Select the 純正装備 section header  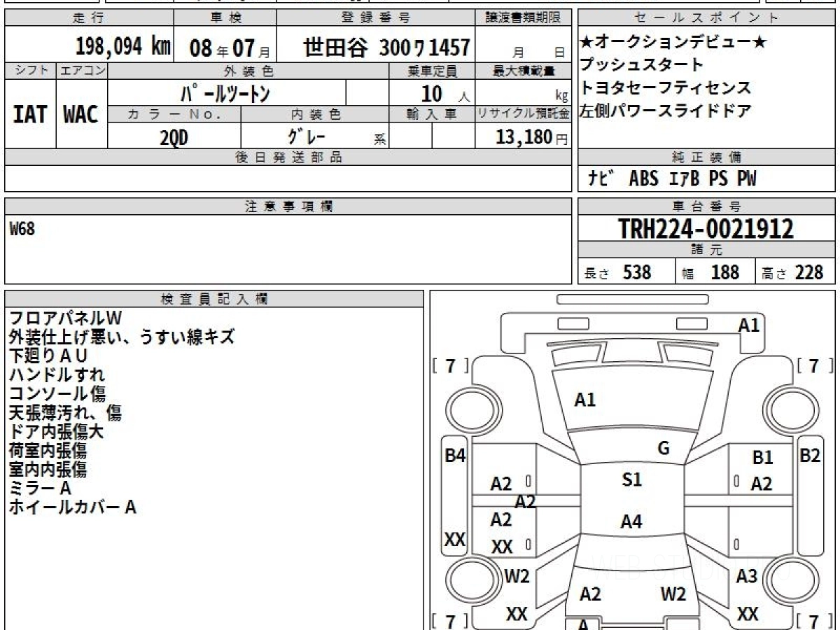[706, 157]
